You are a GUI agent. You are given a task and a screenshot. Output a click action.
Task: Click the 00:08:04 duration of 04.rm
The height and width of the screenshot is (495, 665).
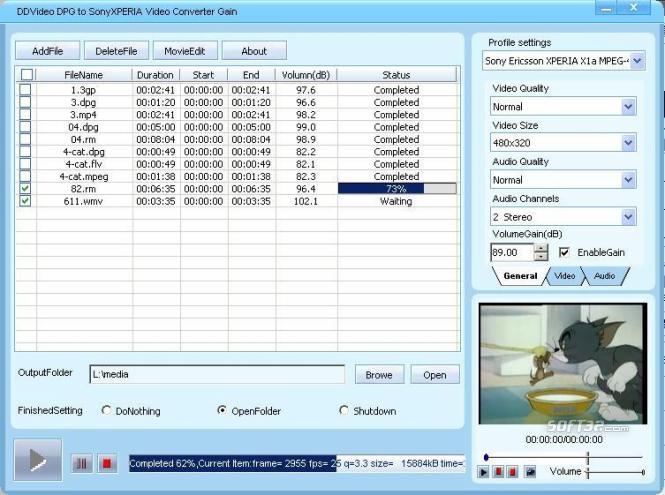pos(156,139)
